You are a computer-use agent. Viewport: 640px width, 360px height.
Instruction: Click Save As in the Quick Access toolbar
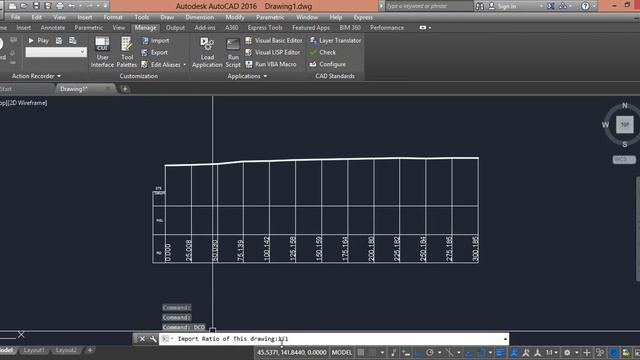pos(48,6)
